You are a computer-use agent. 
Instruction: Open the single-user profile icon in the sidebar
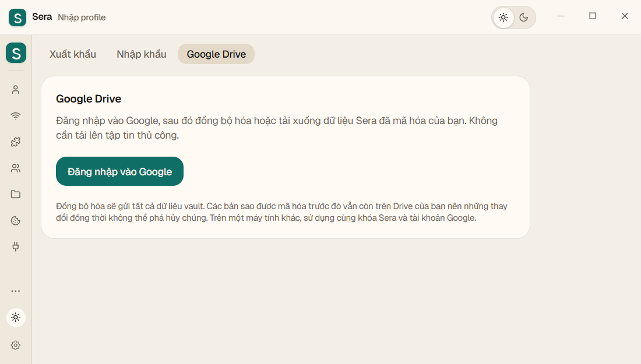(x=16, y=90)
